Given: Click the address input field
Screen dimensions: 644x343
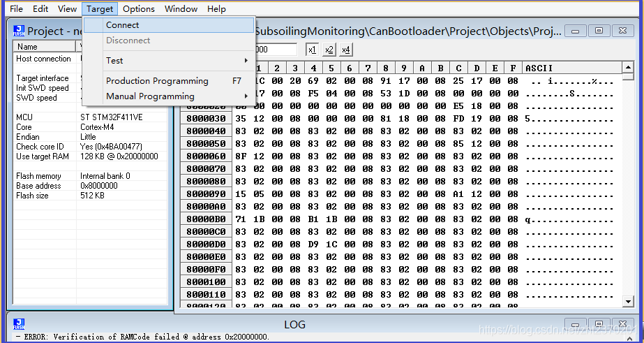Looking at the screenshot, I should pos(276,50).
